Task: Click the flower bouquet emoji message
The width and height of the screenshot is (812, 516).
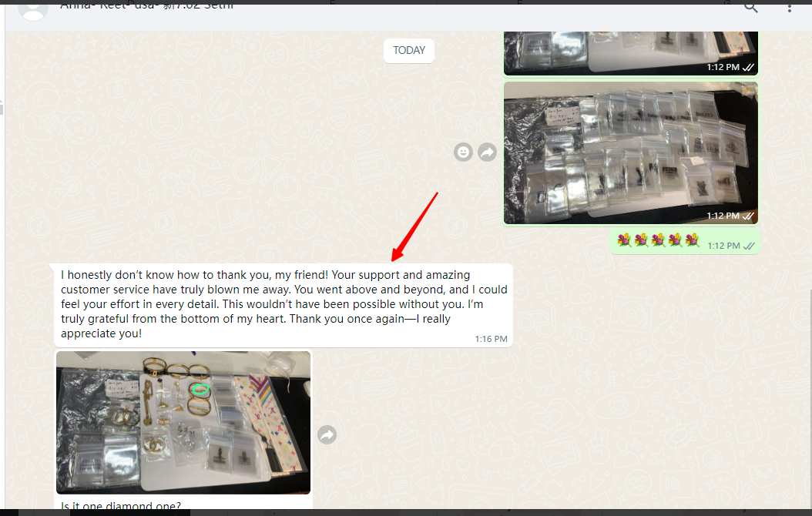Action: click(x=658, y=241)
